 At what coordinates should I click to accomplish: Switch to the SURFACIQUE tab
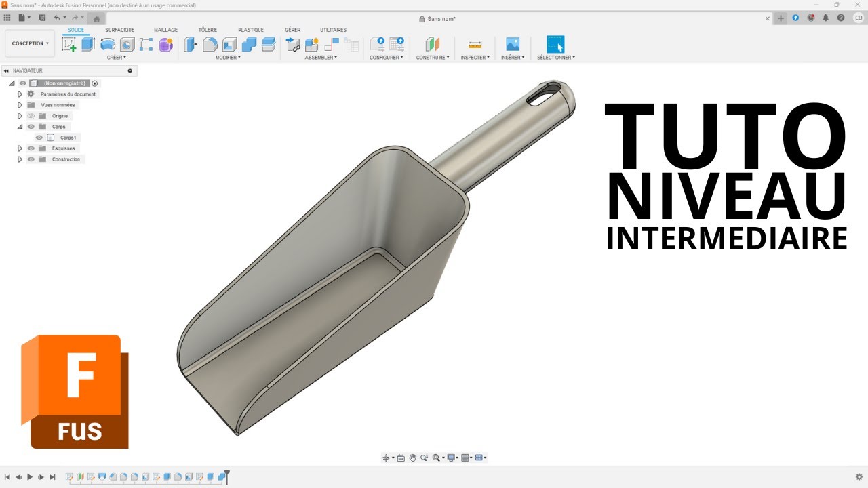click(x=119, y=30)
